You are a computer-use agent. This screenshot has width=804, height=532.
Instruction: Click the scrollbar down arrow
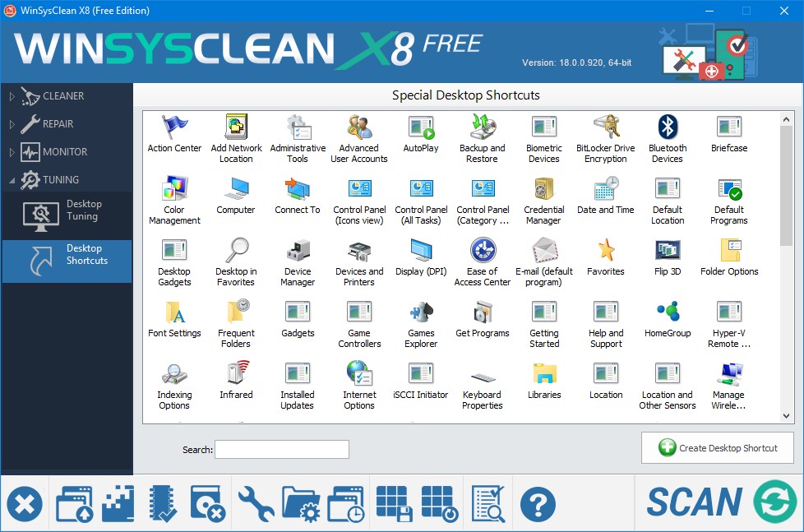pyautogui.click(x=786, y=416)
